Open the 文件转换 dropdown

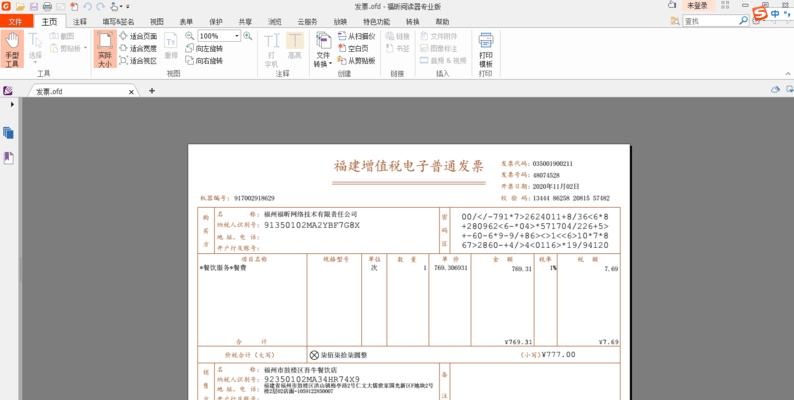[x=323, y=50]
